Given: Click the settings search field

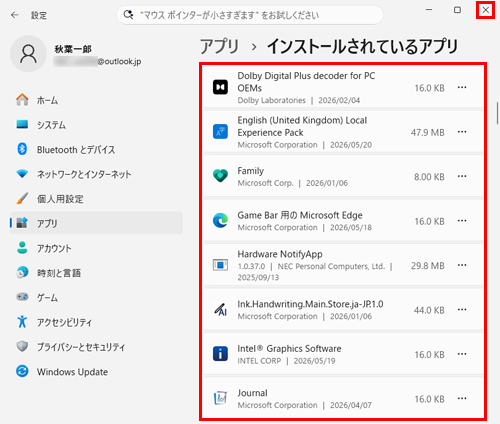Looking at the screenshot, I should [x=250, y=15].
